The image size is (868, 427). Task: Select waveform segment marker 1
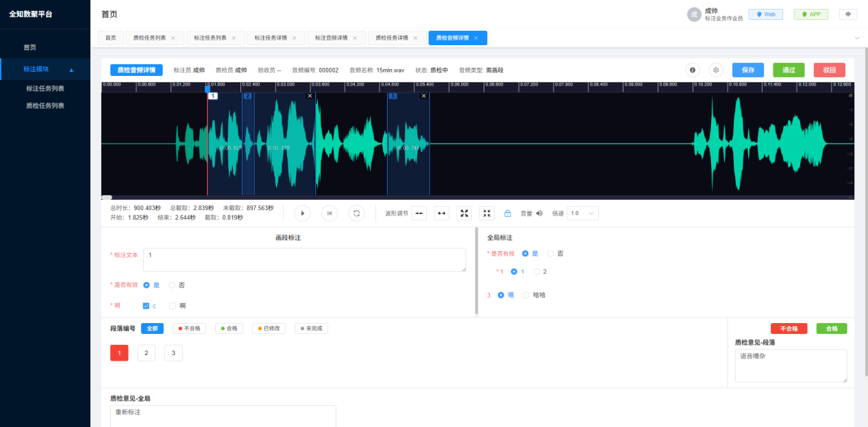point(213,96)
